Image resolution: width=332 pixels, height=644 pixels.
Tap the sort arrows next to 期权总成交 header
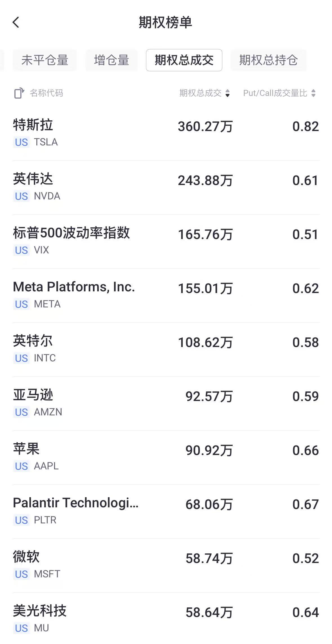[228, 93]
